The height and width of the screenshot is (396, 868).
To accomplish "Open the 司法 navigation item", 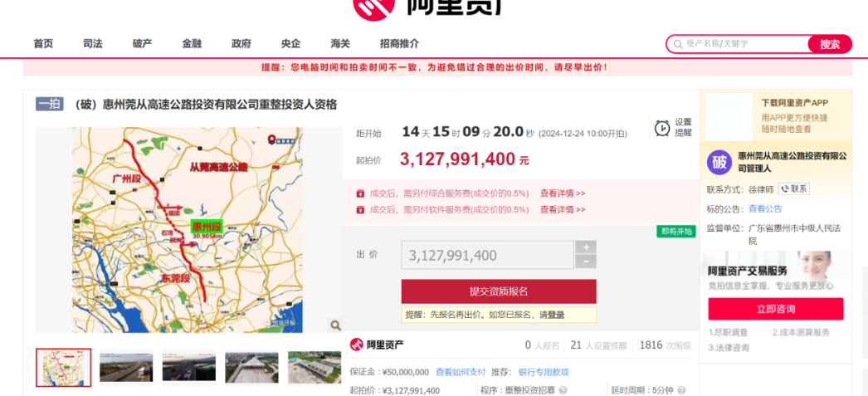I will point(92,44).
